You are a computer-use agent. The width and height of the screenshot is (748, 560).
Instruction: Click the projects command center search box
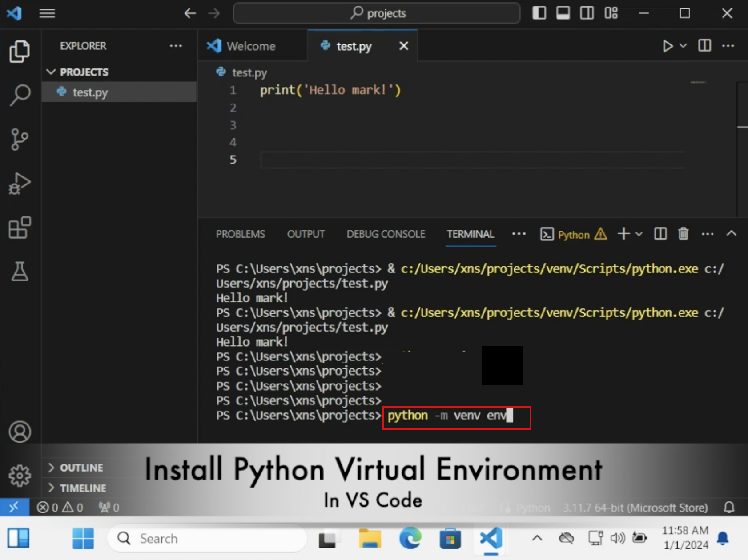tap(377, 13)
